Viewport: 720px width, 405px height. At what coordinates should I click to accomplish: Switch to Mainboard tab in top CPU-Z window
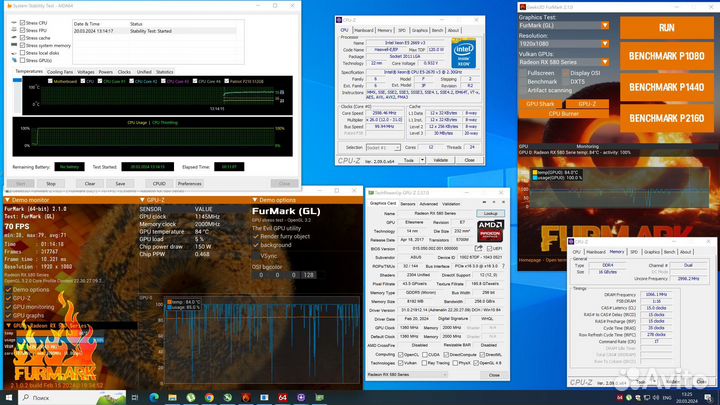pos(364,30)
